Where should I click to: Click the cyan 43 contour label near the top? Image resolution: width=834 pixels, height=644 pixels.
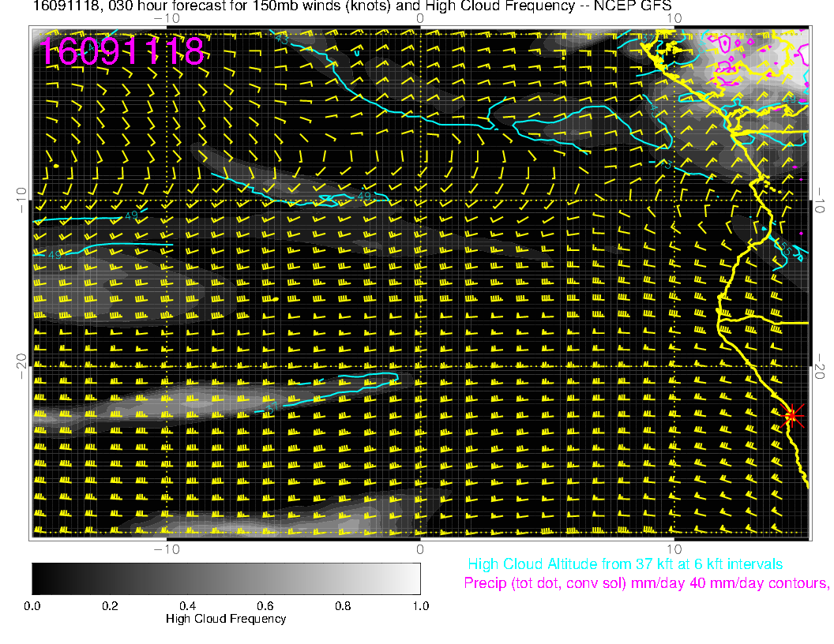[x=282, y=38]
